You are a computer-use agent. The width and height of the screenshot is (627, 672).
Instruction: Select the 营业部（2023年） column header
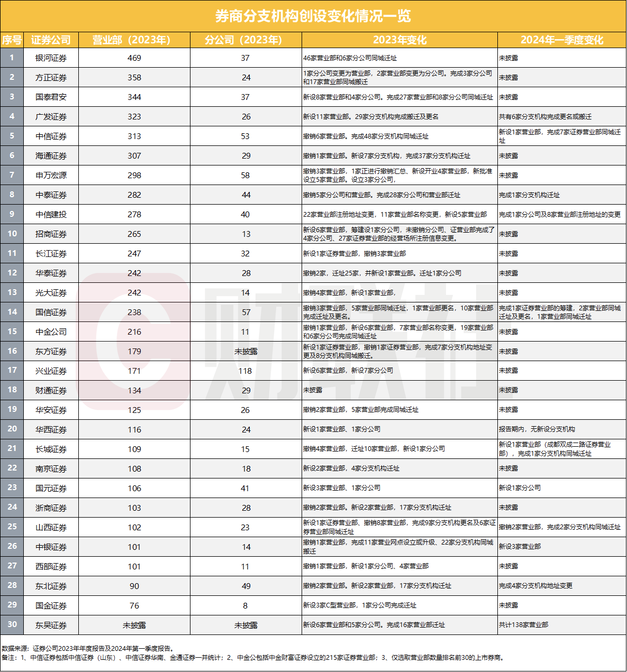coord(134,40)
